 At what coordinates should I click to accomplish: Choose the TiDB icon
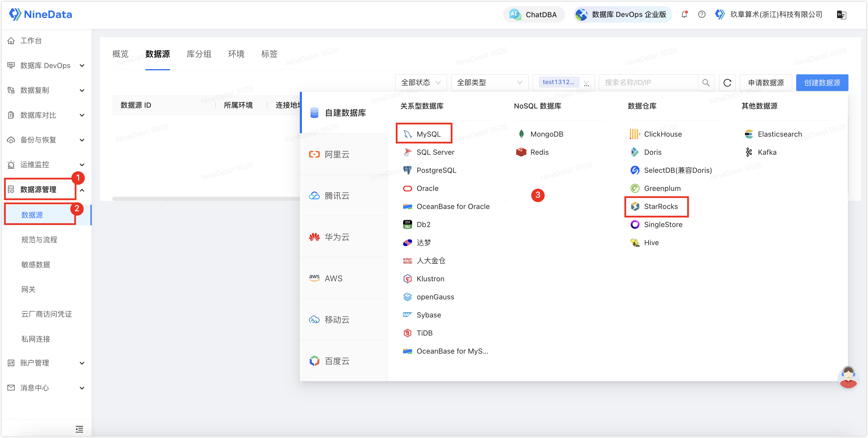tap(408, 333)
